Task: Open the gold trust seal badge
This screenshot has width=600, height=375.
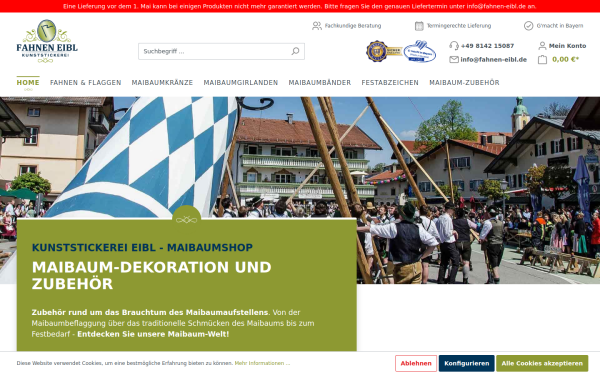Action: (x=383, y=51)
